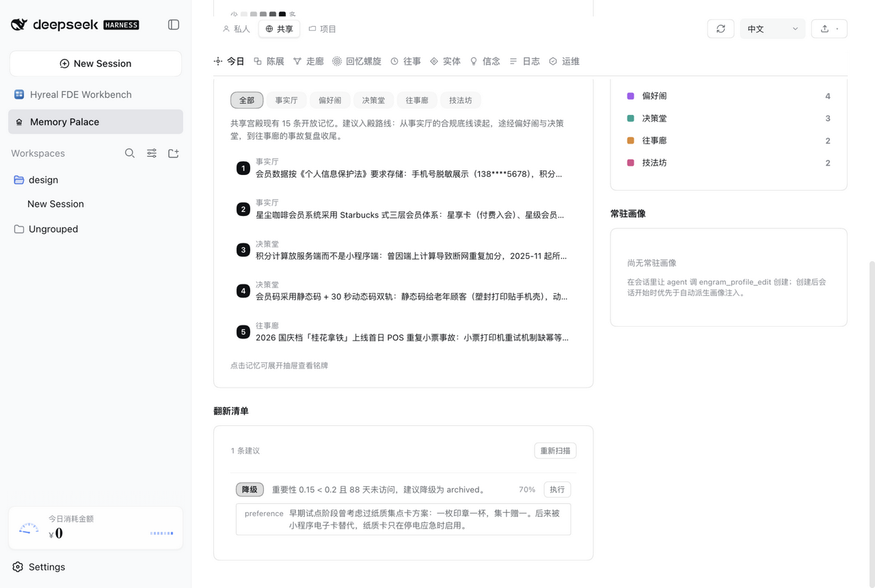Switch to the 运维 tab
The height and width of the screenshot is (588, 875).
[x=564, y=62]
